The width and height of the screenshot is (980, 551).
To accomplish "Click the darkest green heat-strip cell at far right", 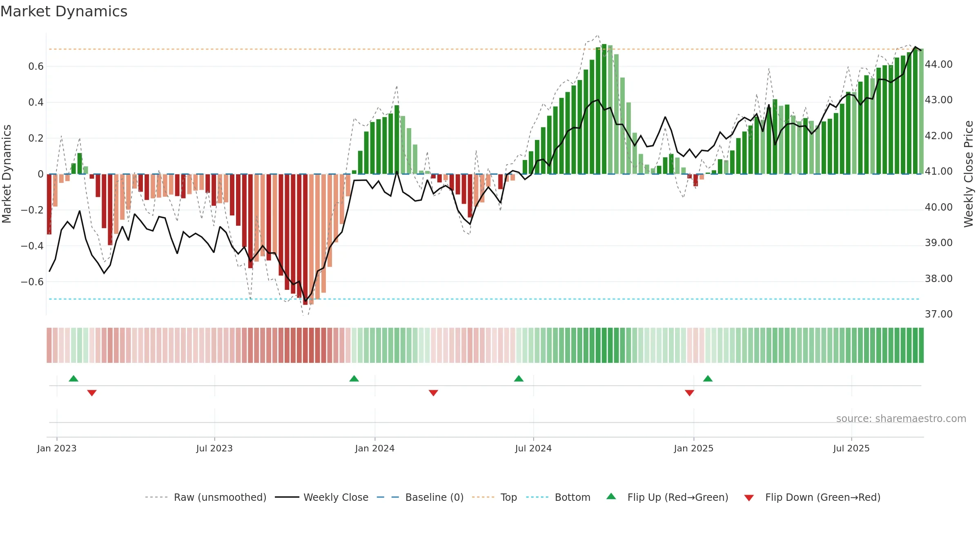I will coord(921,345).
